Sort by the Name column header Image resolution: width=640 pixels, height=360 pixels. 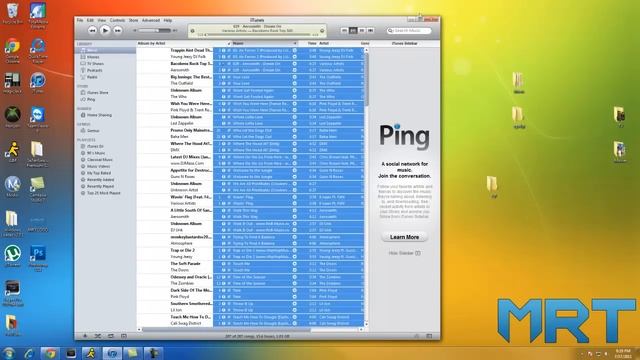(x=264, y=43)
